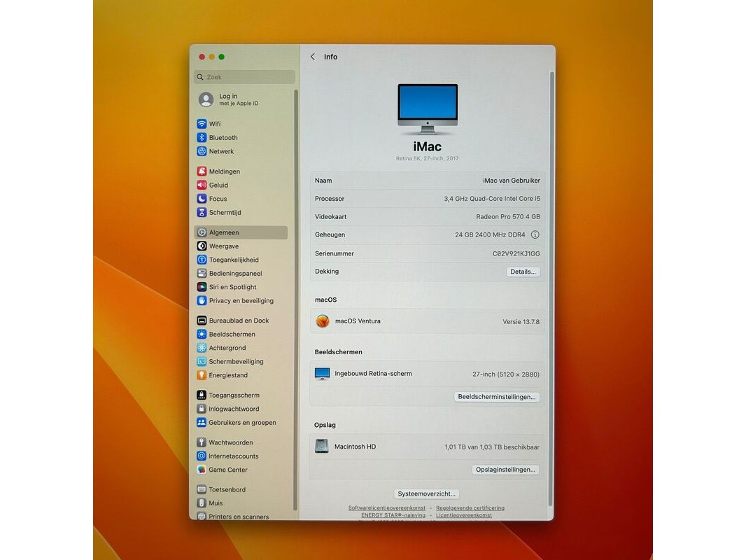This screenshot has width=746, height=560.
Task: Select Siri en Spotlight icon
Action: (202, 287)
